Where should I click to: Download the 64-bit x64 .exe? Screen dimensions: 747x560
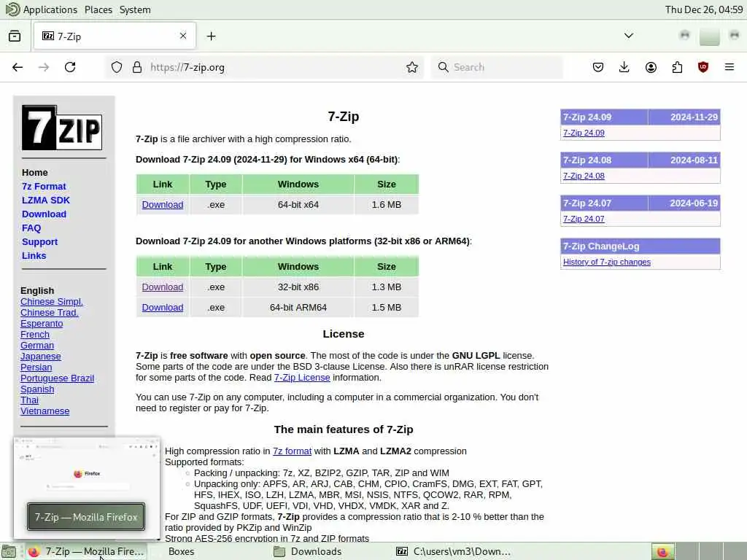pyautogui.click(x=163, y=205)
